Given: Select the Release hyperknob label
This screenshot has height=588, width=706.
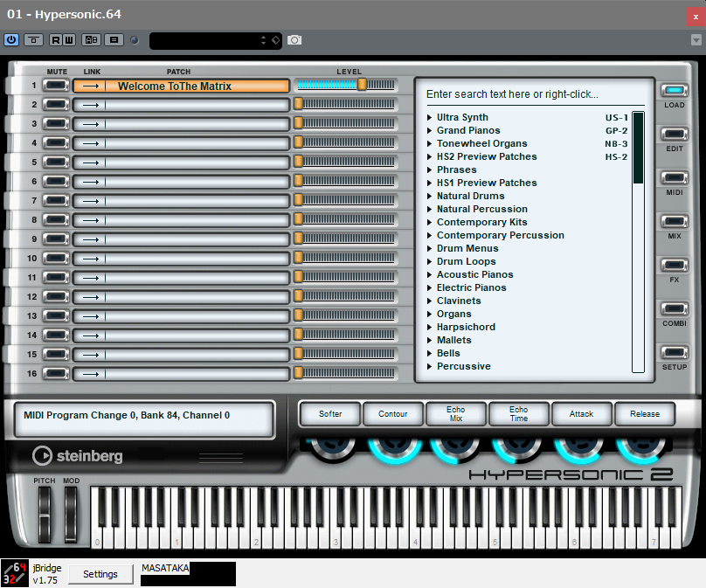Looking at the screenshot, I should [645, 414].
